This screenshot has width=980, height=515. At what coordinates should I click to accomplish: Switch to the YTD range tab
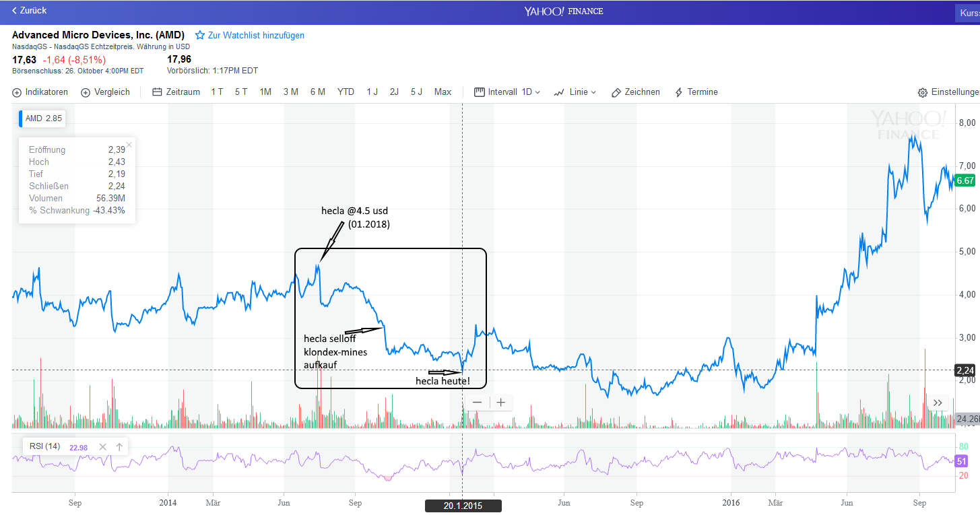point(346,92)
